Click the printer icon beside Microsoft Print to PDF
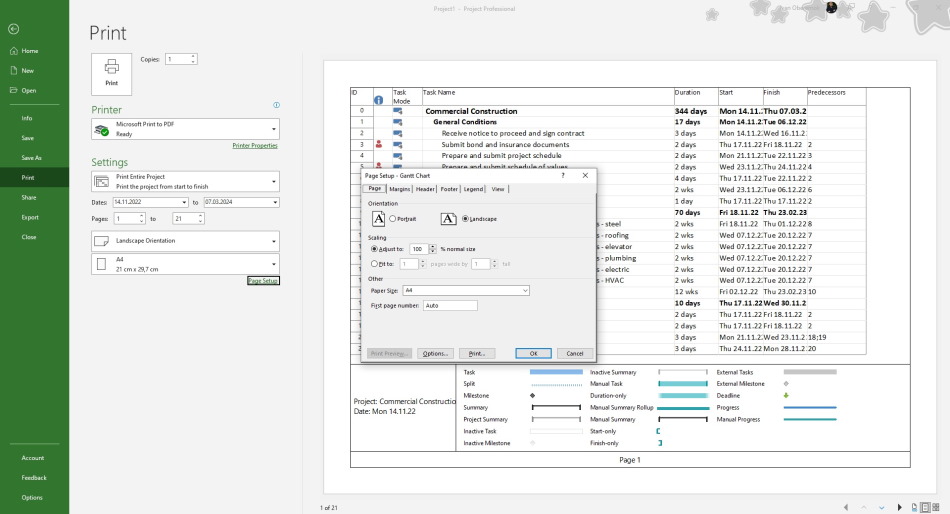 101,129
